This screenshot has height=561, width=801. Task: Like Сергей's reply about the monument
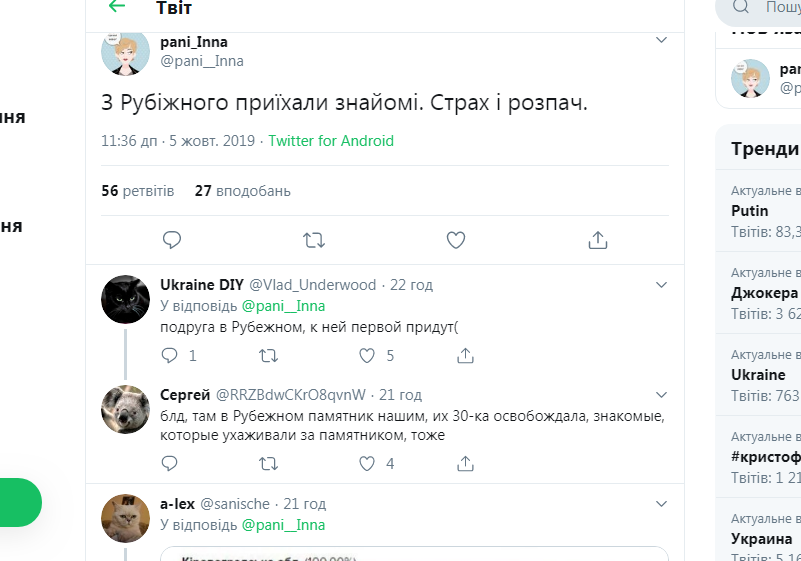[x=367, y=463]
